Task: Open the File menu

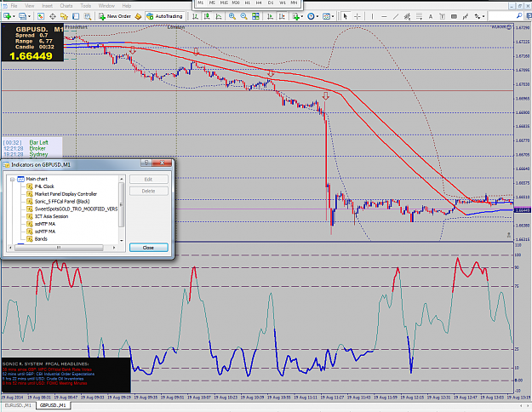Action: (14, 6)
